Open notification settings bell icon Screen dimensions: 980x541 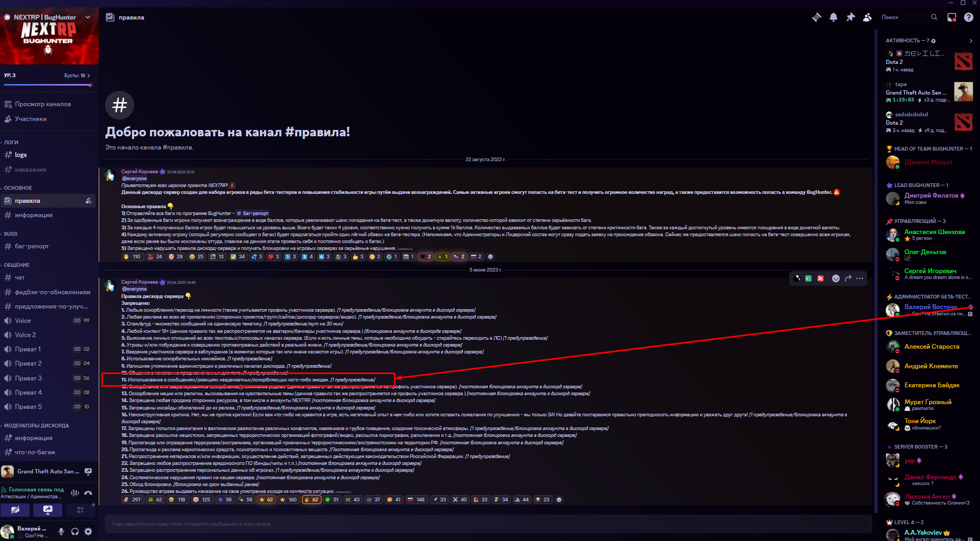coord(833,17)
